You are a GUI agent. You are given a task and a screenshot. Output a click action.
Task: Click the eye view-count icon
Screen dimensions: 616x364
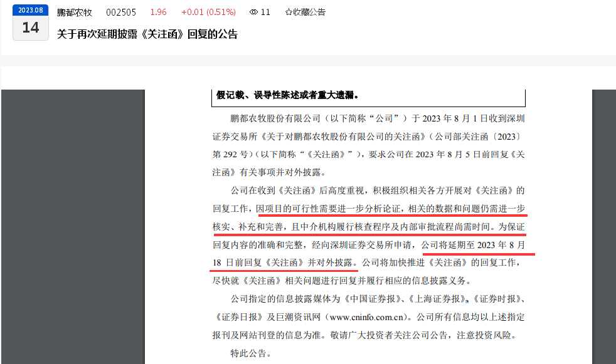253,12
